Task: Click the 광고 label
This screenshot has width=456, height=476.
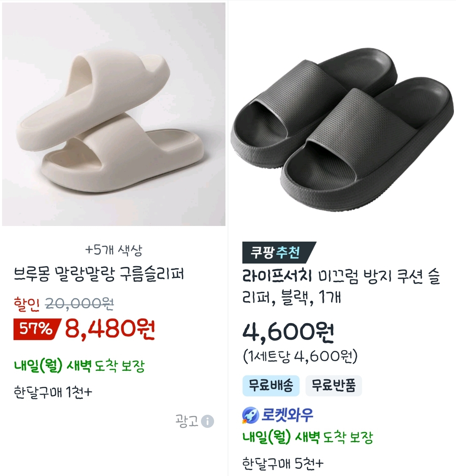Action: [187, 421]
